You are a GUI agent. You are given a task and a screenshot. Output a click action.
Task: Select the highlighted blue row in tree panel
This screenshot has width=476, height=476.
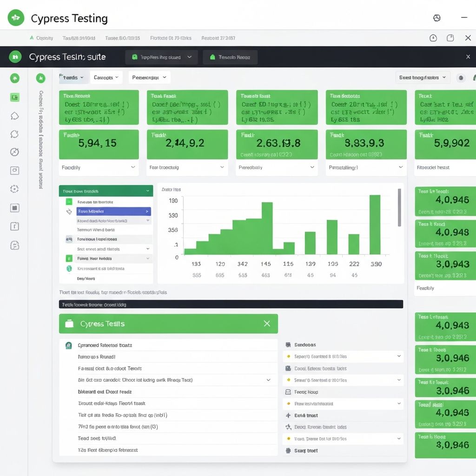[114, 211]
